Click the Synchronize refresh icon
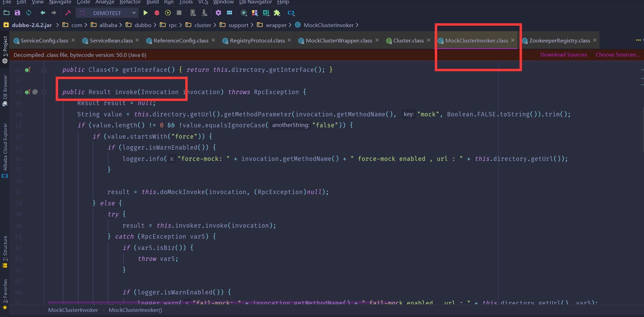Image resolution: width=644 pixels, height=317 pixels. (29, 13)
